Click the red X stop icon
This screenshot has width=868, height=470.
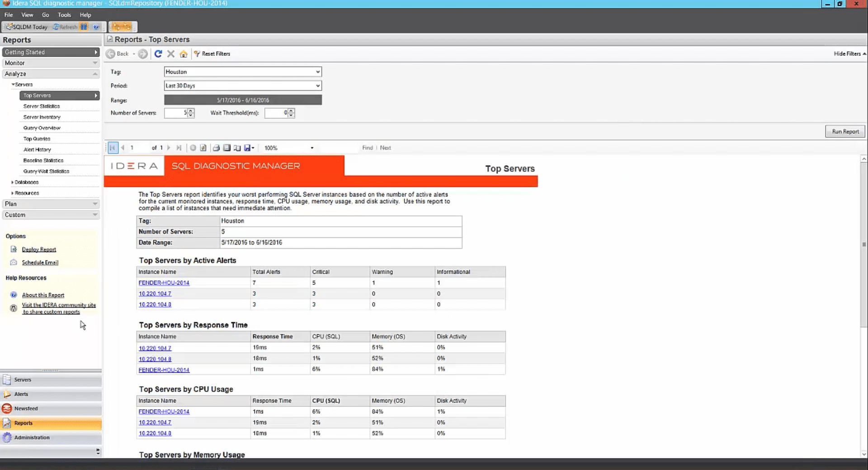pos(171,54)
